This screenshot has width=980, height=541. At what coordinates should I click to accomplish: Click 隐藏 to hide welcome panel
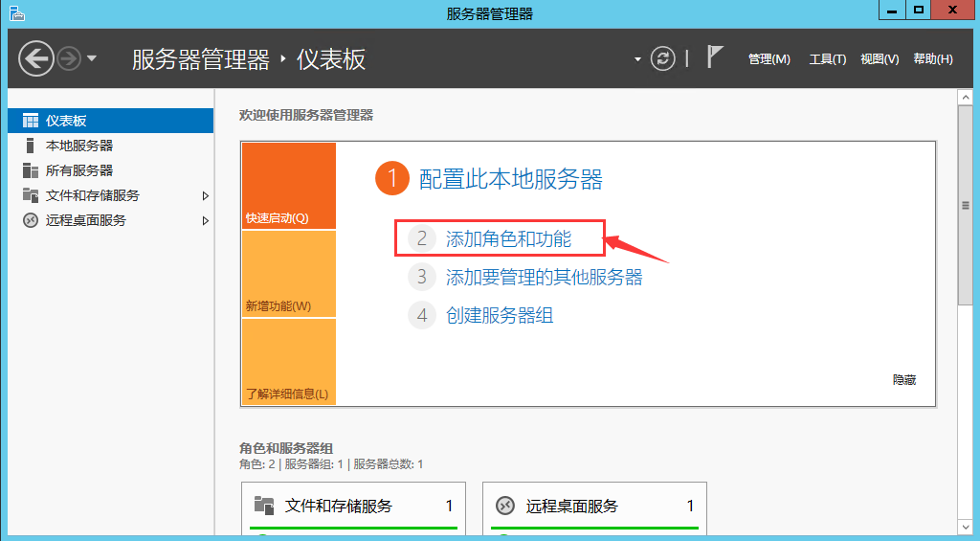tap(904, 379)
